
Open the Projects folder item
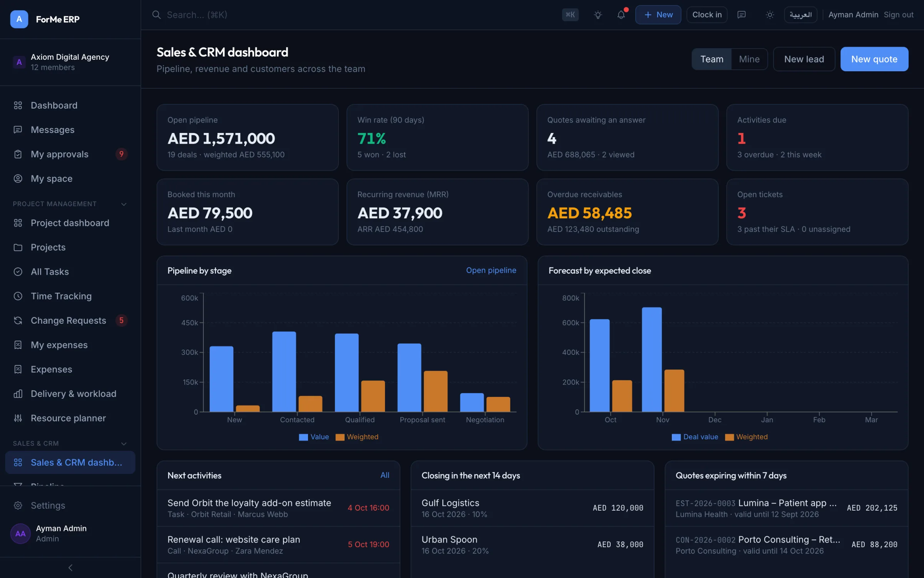pyautogui.click(x=70, y=247)
